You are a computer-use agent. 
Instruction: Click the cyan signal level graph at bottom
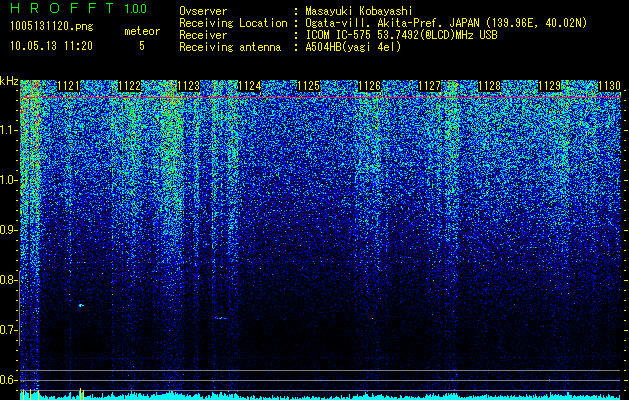(x=321, y=396)
